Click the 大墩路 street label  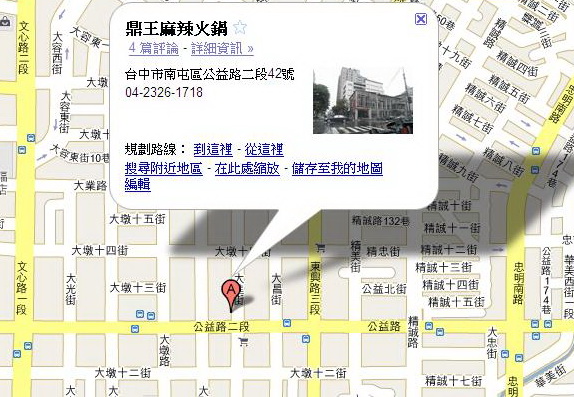(165, 350)
